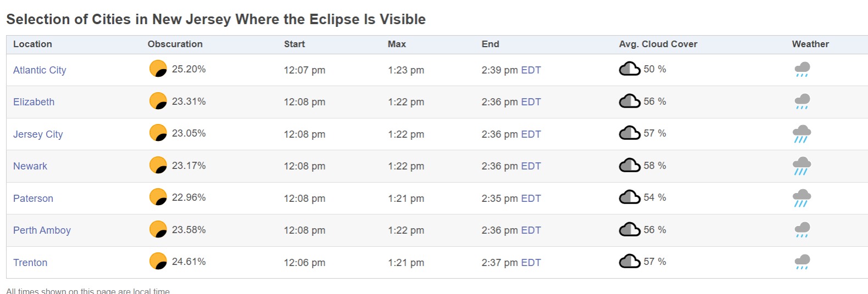Click the Atlantic City weather icon
The height and width of the screenshot is (294, 868).
pos(802,70)
